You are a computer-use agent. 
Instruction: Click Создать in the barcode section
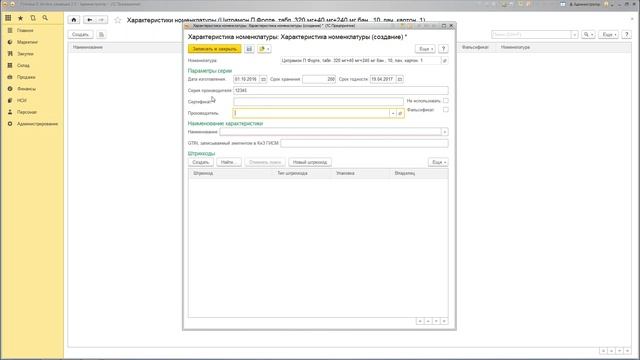(200, 162)
